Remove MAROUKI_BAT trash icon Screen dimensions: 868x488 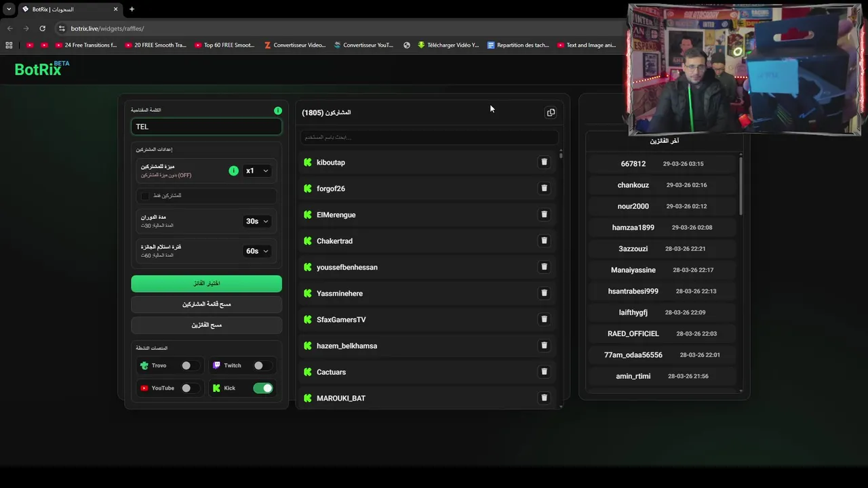pos(544,398)
